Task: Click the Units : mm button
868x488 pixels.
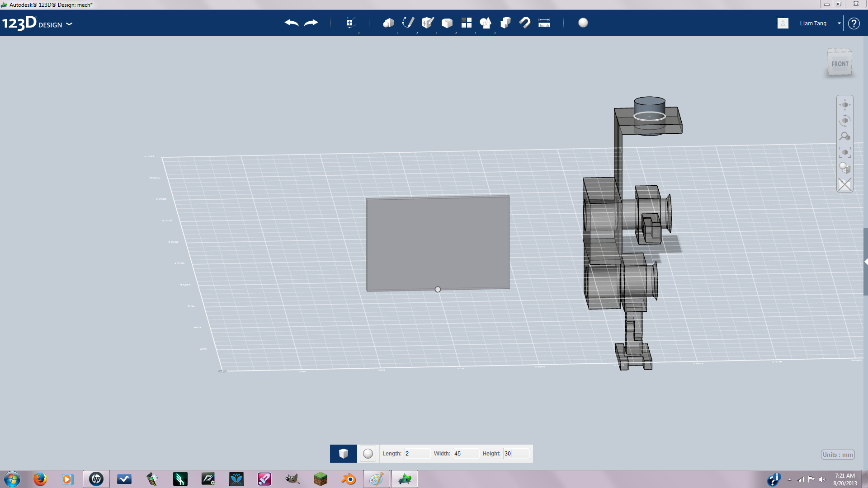Action: 838,455
